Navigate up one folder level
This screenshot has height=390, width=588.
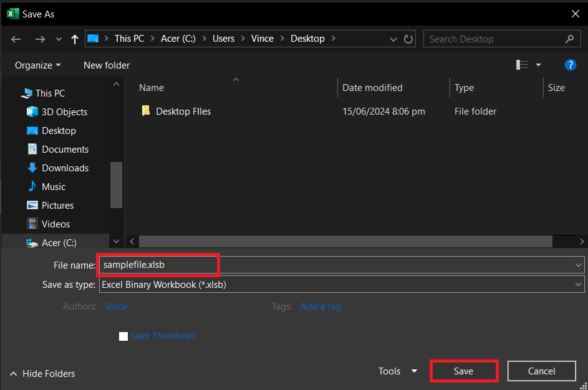74,39
